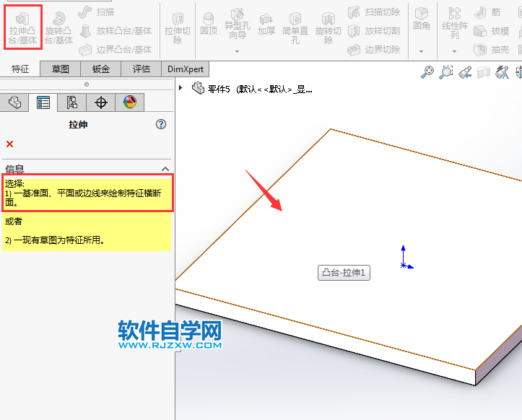Choose Boundary Cut (边界切除)
Screen dimensions: 522x420
click(x=374, y=50)
